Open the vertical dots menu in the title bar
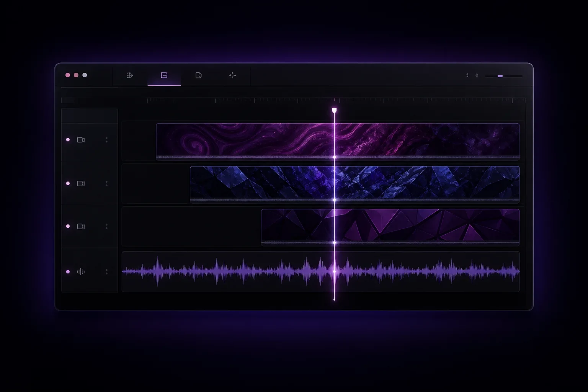This screenshot has height=392, width=588. [x=467, y=75]
